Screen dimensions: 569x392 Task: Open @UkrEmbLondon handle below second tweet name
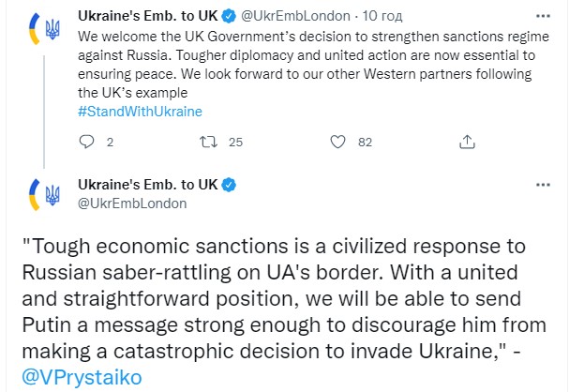[132, 204]
